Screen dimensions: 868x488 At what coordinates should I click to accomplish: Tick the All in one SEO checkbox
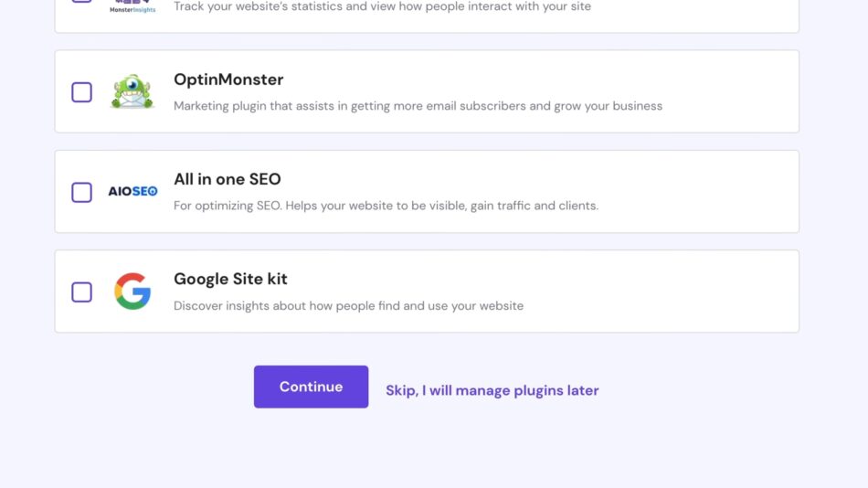81,192
